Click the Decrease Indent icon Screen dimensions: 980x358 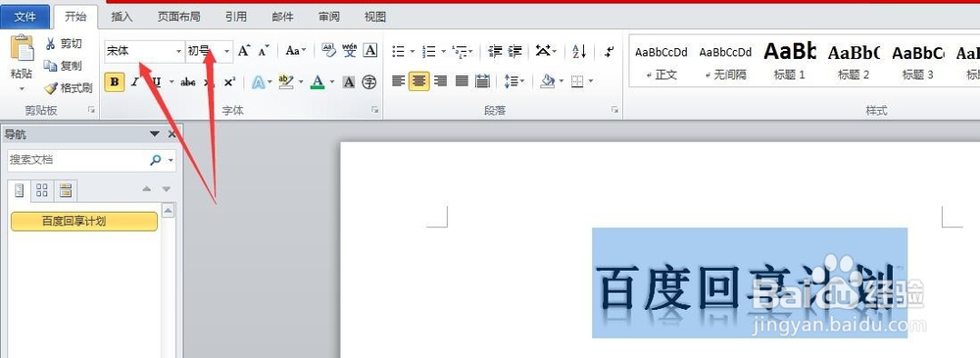(495, 51)
